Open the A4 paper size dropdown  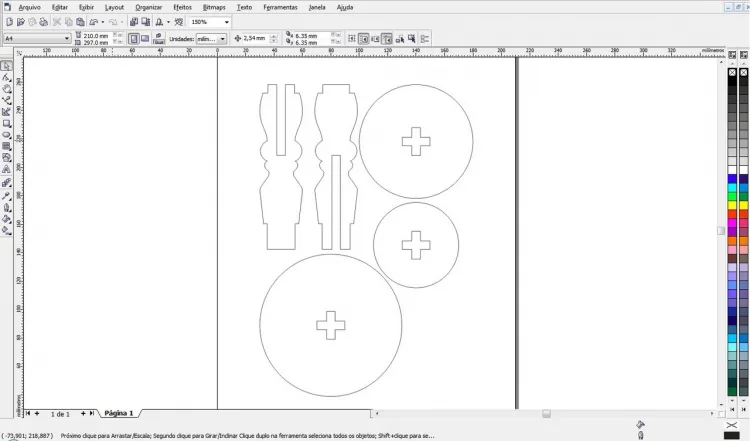(x=37, y=38)
